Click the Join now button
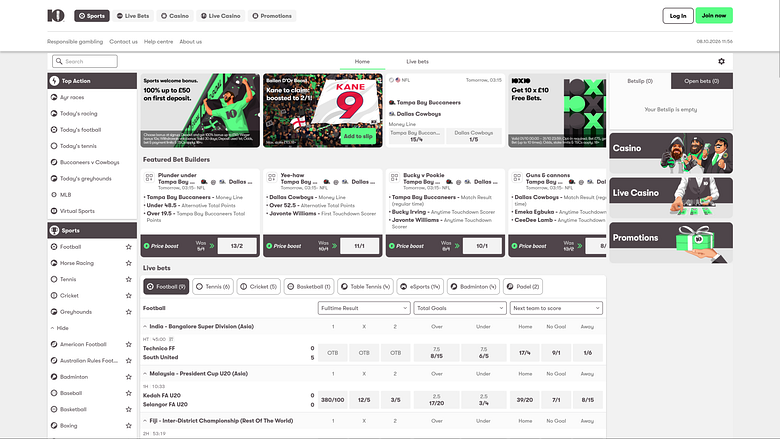 coord(714,16)
